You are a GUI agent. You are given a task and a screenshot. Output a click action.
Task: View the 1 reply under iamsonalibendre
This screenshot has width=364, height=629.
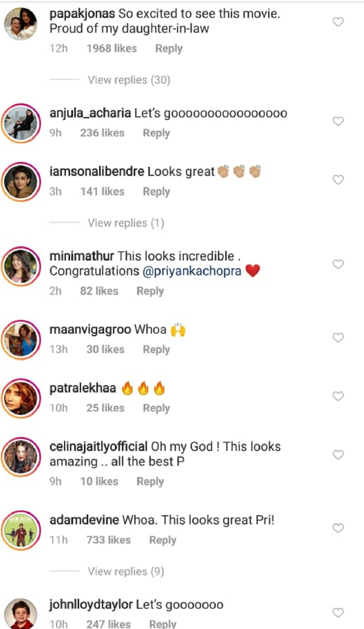click(x=126, y=223)
